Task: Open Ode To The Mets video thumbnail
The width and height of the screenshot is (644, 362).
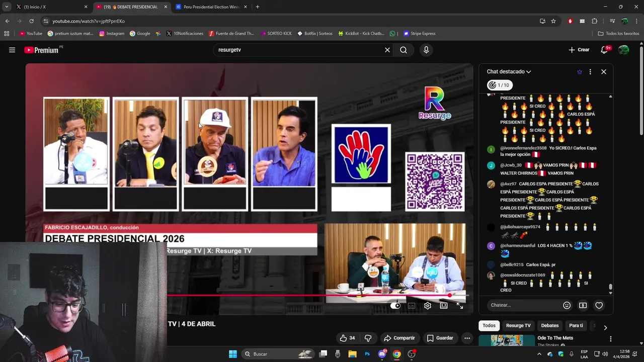Action: click(507, 340)
